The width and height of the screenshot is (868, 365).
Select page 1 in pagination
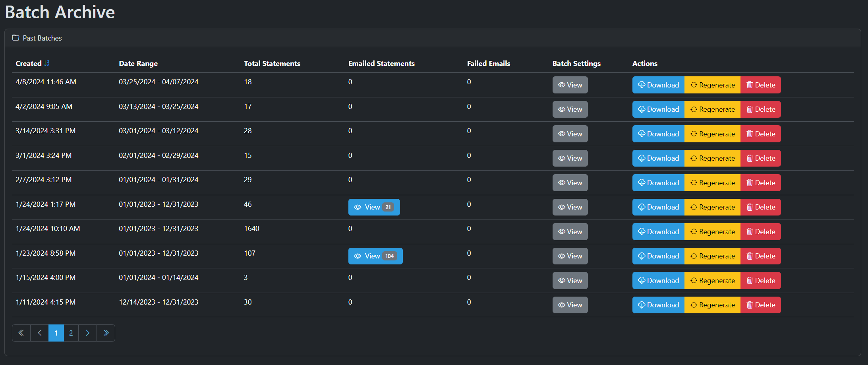[x=56, y=333]
